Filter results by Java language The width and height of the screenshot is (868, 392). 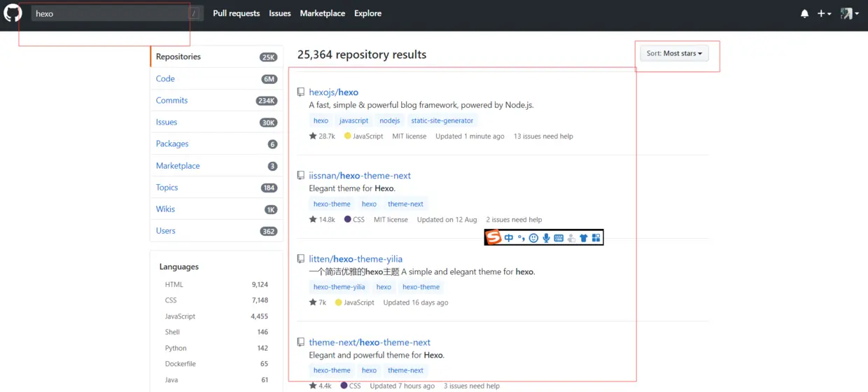(x=216, y=380)
